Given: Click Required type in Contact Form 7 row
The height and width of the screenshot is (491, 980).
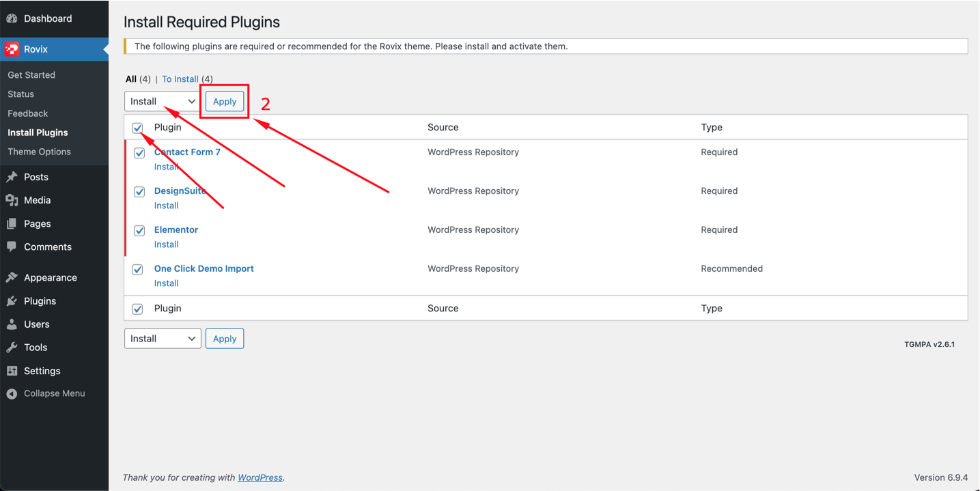Looking at the screenshot, I should pyautogui.click(x=719, y=152).
